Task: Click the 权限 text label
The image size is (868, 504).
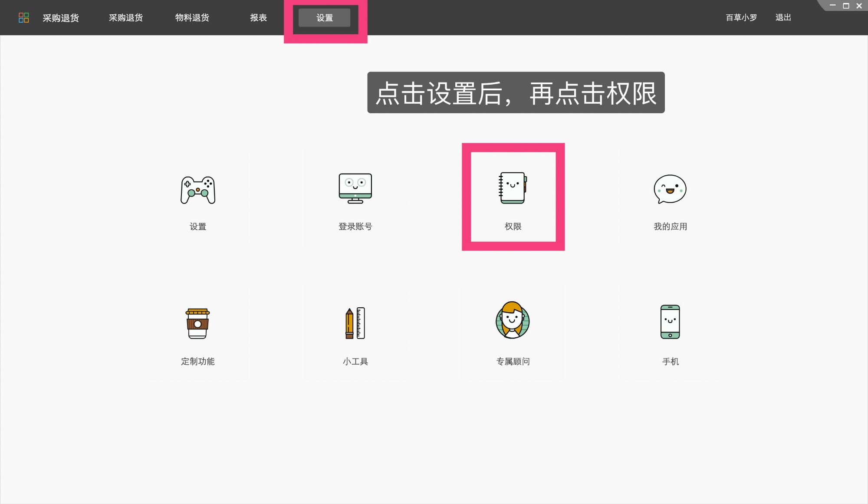Action: pos(513,226)
